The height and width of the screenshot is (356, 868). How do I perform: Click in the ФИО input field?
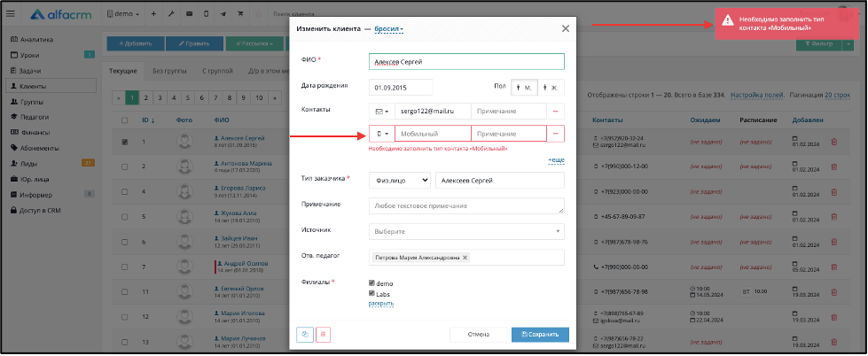[x=466, y=61]
